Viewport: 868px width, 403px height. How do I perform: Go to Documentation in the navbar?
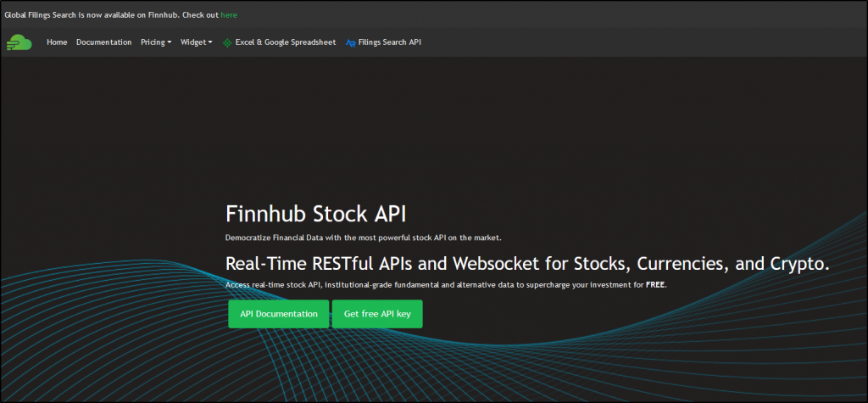(x=104, y=42)
